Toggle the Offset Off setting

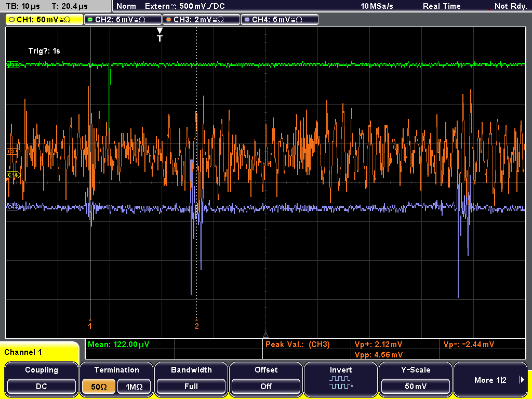(266, 387)
